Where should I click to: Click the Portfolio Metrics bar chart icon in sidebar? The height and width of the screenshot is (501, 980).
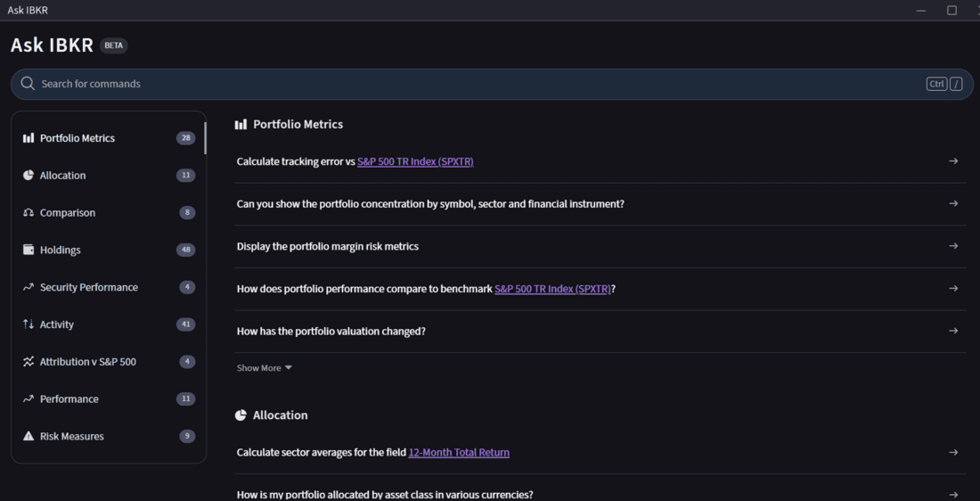[x=29, y=138]
